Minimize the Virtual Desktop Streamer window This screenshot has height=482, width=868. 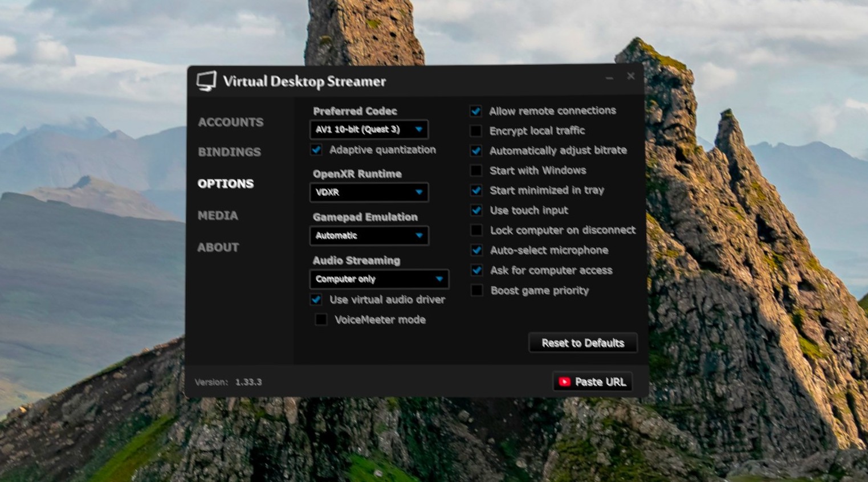coord(609,77)
